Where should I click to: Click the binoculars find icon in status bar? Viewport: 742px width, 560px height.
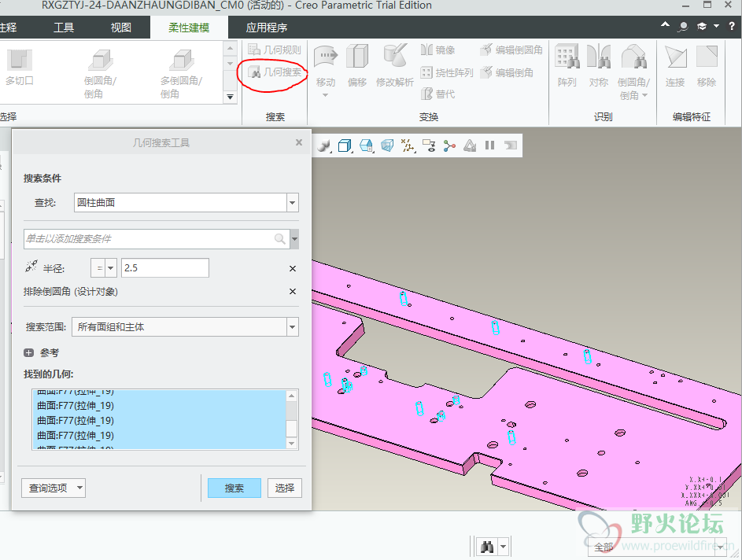point(487,547)
